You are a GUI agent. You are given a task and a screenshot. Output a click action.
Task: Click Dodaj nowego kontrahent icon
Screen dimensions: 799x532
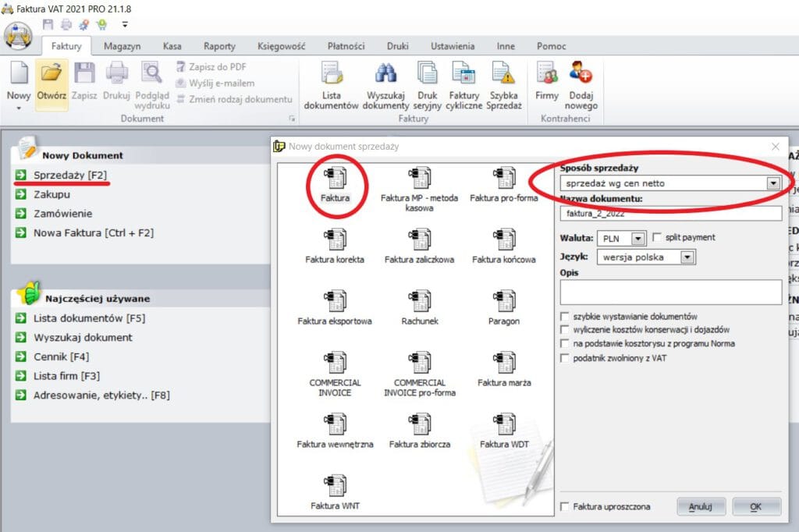(581, 75)
